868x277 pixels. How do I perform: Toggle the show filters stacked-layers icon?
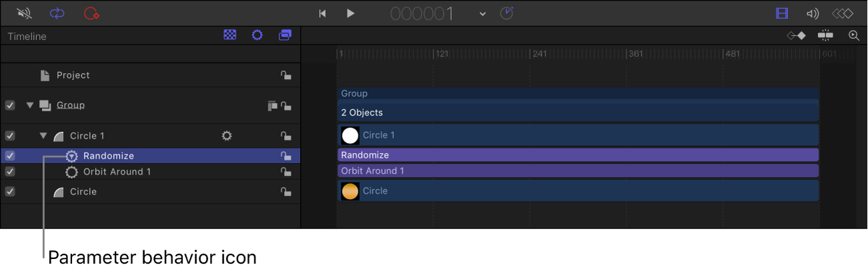click(285, 35)
